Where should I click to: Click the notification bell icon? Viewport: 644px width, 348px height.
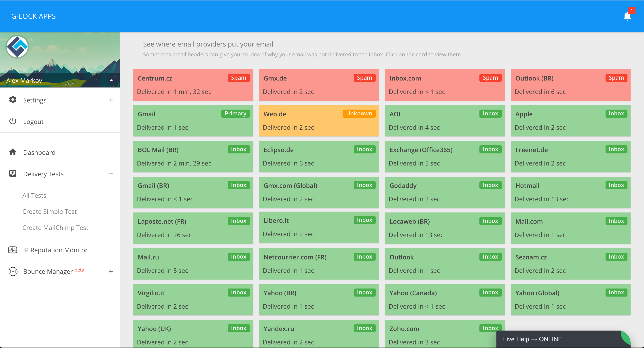pyautogui.click(x=627, y=17)
